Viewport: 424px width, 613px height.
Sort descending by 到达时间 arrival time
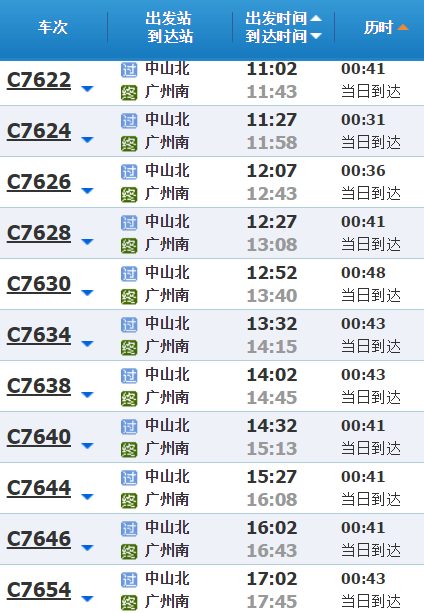(x=316, y=36)
